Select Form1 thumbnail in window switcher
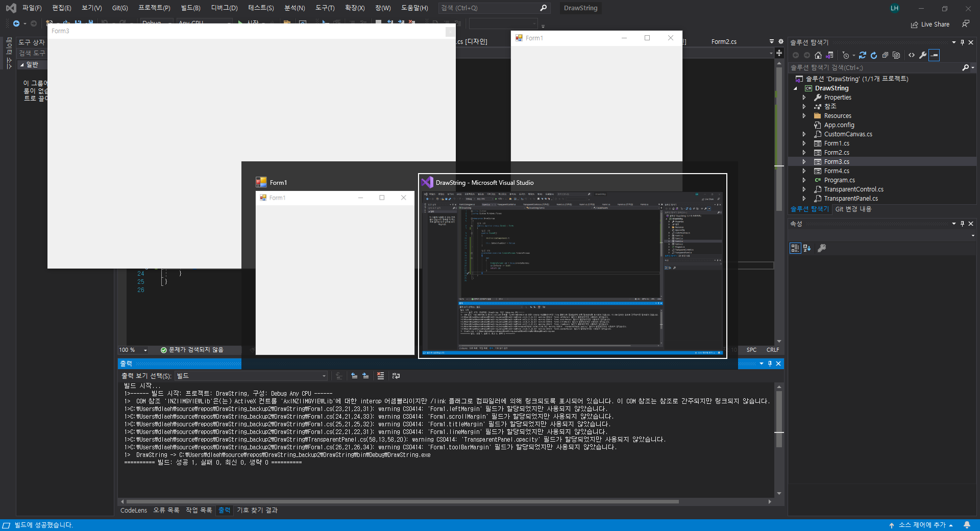This screenshot has height=531, width=980. click(335, 266)
